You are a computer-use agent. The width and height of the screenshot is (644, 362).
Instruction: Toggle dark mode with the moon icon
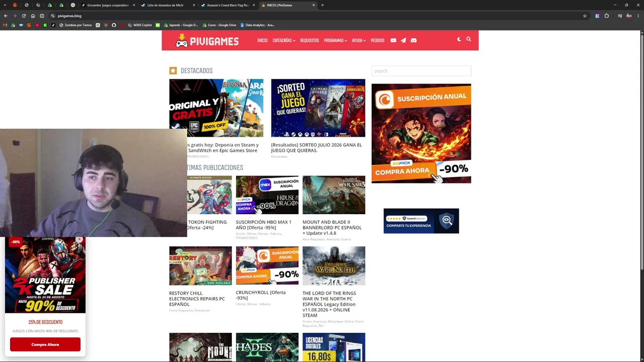(459, 39)
